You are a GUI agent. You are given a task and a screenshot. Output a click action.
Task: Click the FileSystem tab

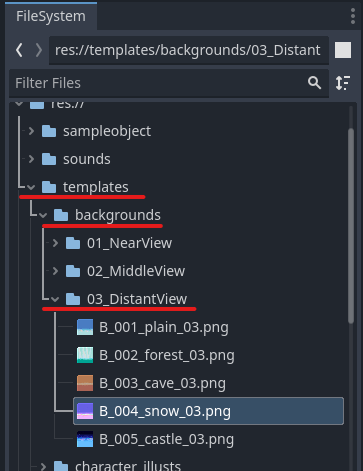pos(51,16)
